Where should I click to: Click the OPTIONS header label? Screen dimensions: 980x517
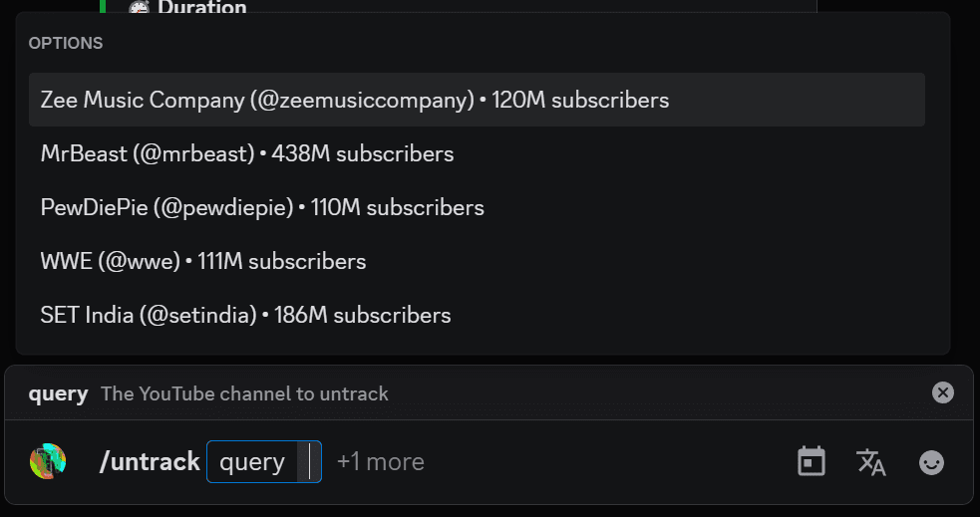(x=66, y=44)
